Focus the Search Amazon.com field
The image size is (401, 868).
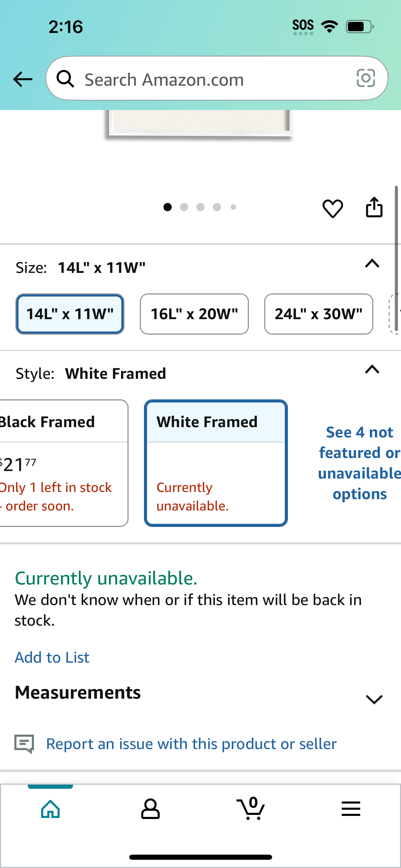(x=217, y=79)
